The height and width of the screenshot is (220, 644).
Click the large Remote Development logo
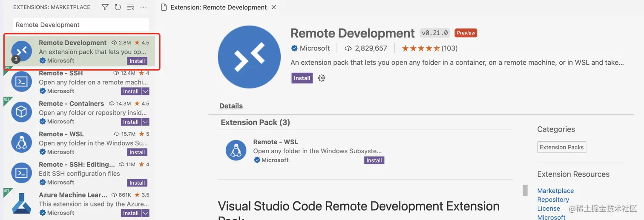249,57
